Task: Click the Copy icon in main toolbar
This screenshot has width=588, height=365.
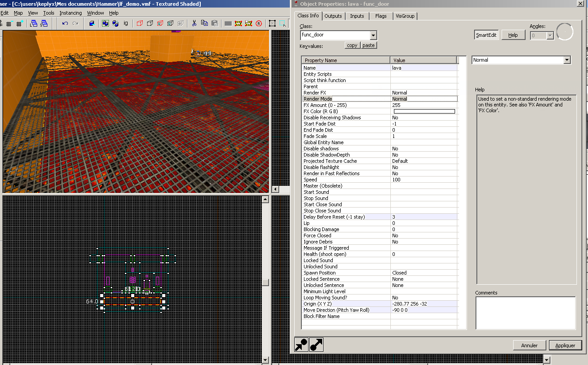Action: coord(204,24)
